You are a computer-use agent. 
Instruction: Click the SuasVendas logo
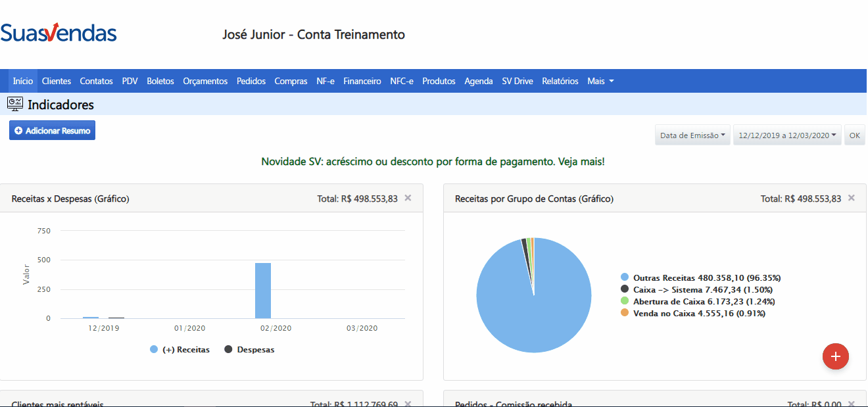tap(59, 33)
